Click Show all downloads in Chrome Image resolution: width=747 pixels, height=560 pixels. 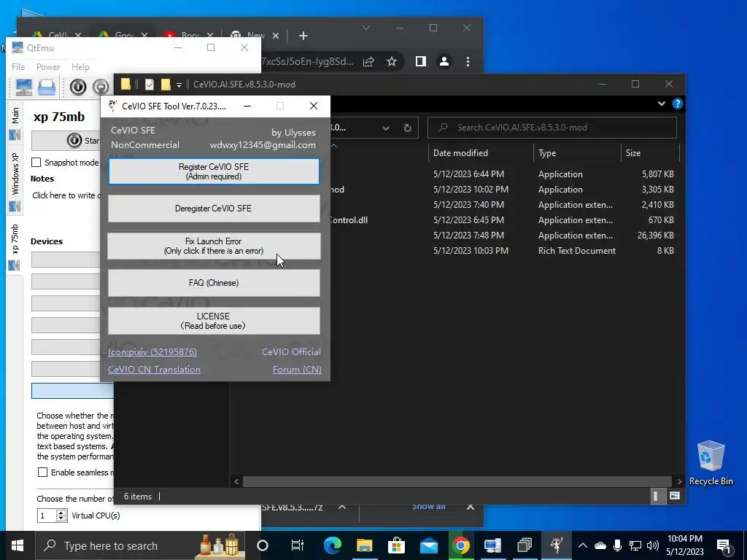[428, 507]
